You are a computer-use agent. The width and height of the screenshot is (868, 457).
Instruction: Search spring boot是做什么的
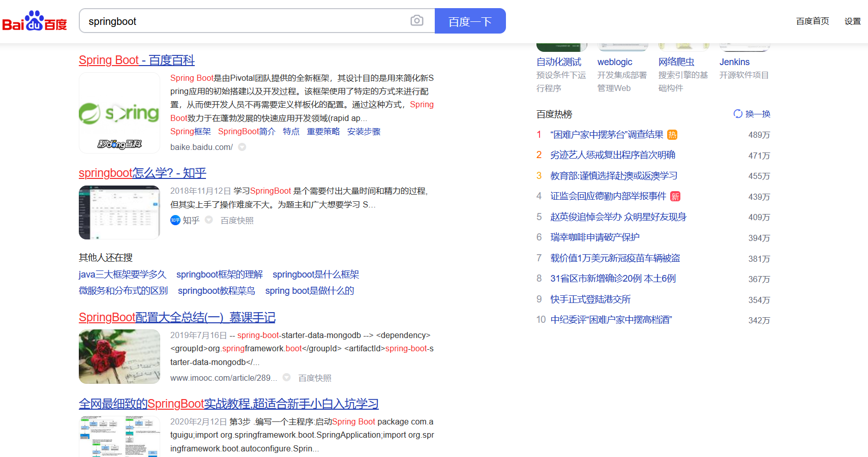point(310,291)
